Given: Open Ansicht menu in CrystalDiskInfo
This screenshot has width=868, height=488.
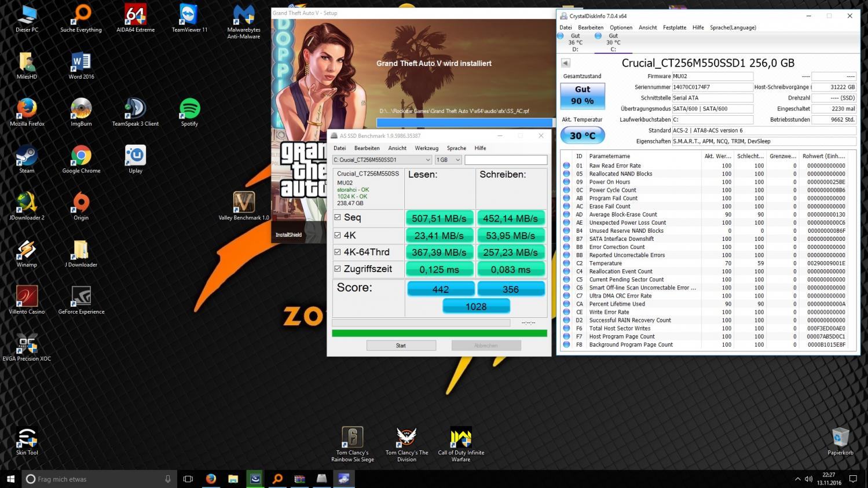Looking at the screenshot, I should pyautogui.click(x=647, y=28).
